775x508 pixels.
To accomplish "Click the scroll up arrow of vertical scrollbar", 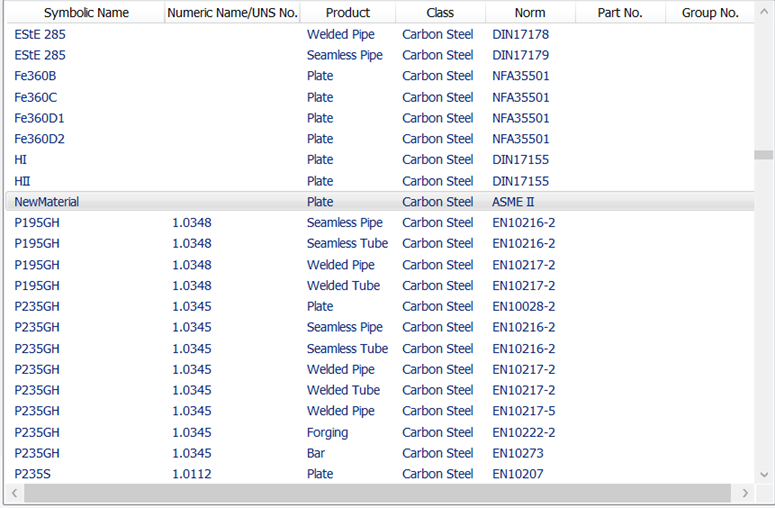I will point(764,11).
